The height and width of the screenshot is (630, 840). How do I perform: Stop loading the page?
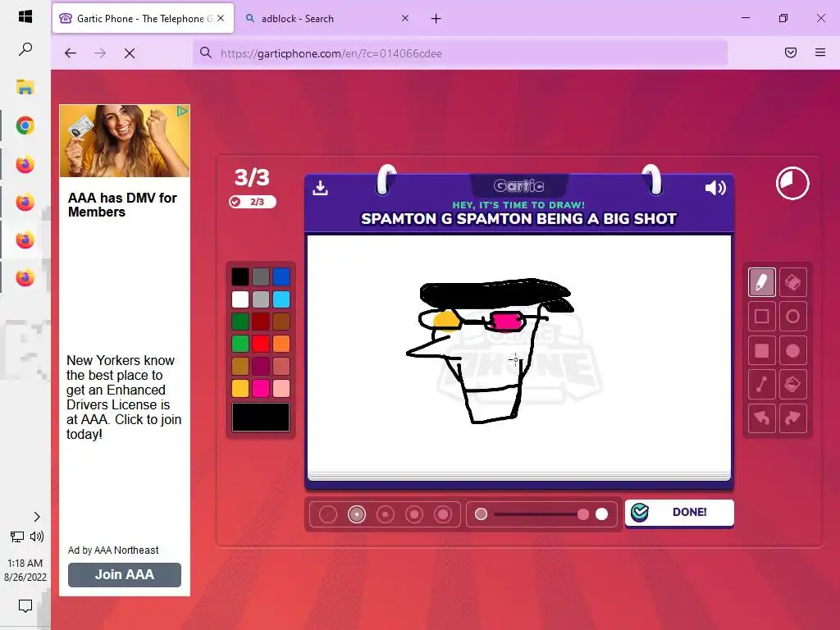coord(129,53)
